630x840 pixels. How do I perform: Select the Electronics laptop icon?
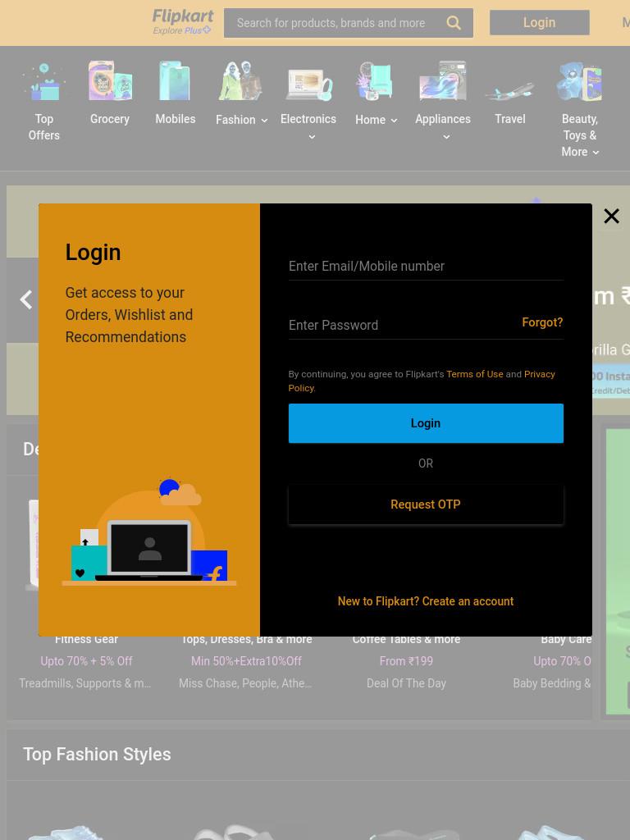(308, 84)
